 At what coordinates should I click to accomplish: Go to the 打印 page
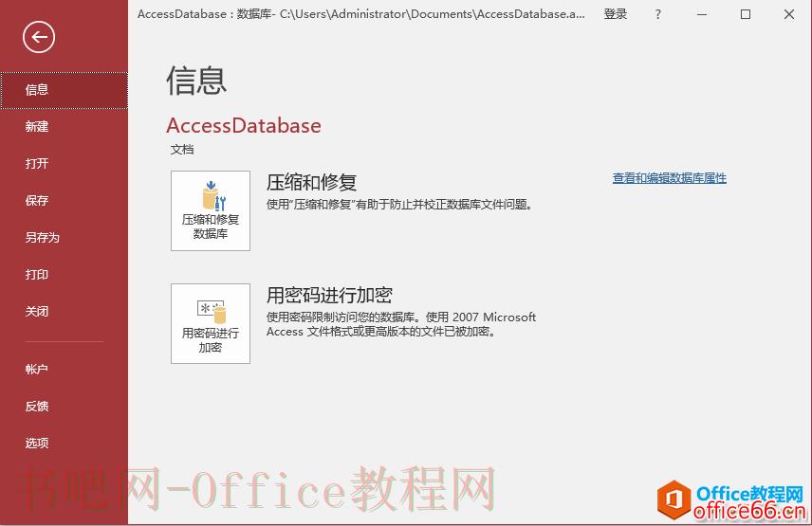tap(64, 275)
